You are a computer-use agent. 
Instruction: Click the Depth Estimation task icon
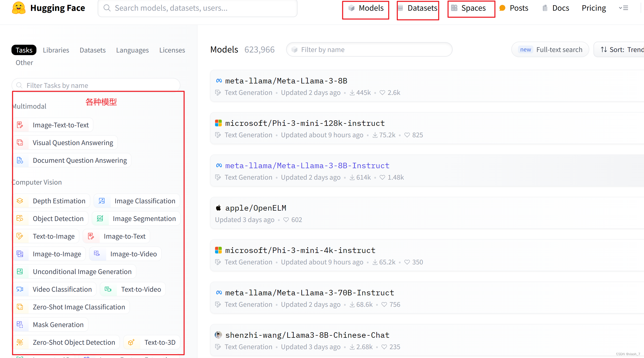[x=20, y=201]
